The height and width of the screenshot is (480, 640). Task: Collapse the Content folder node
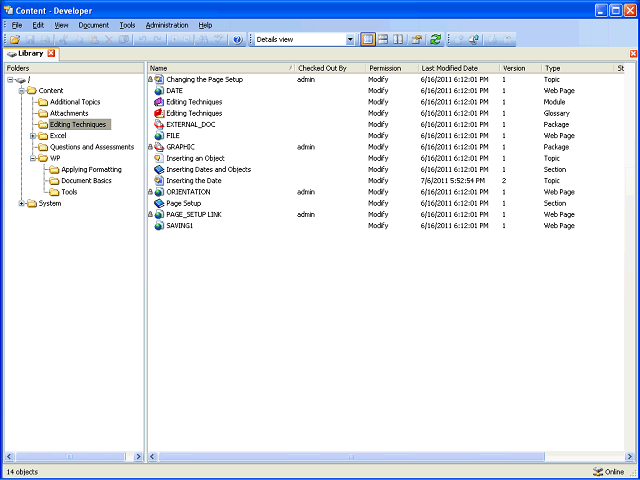(x=22, y=91)
